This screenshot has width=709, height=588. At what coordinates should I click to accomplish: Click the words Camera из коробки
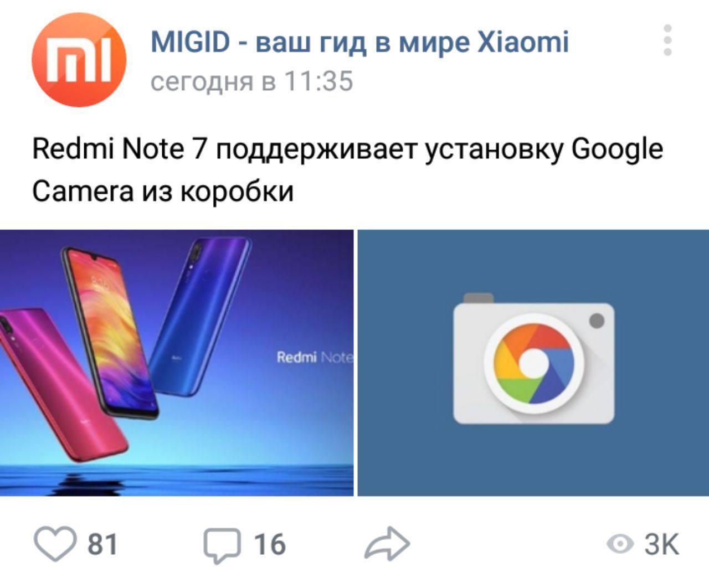[163, 192]
